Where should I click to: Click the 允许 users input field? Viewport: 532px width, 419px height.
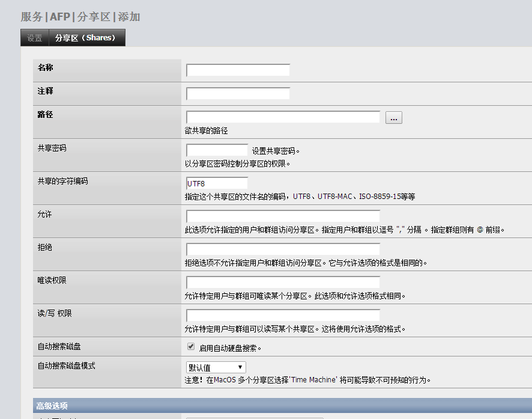pos(283,216)
